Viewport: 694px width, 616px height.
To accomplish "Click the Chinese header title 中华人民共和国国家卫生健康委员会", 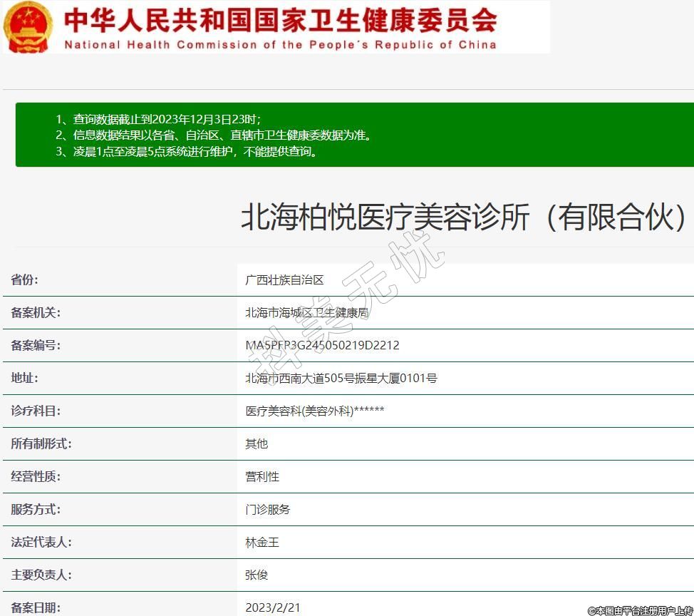I will [x=280, y=19].
